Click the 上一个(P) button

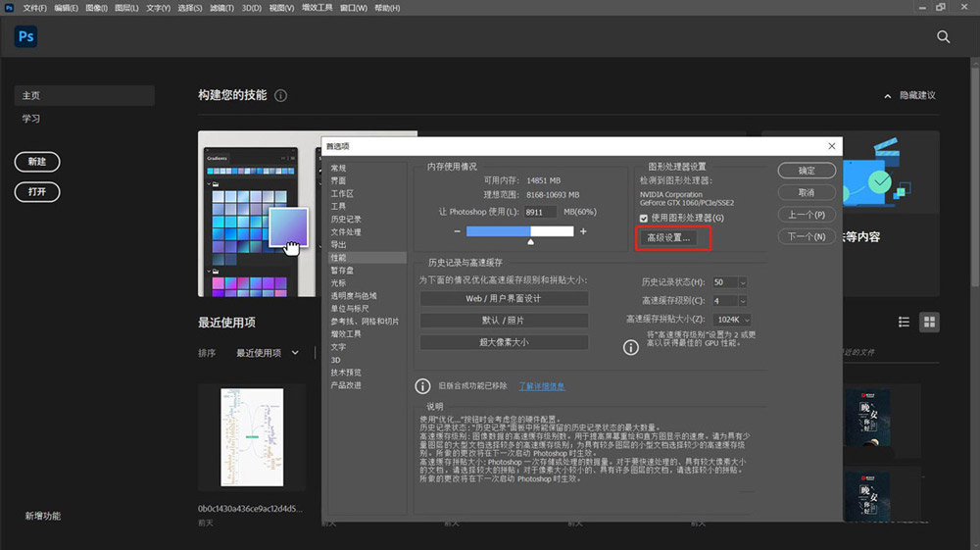coord(807,215)
